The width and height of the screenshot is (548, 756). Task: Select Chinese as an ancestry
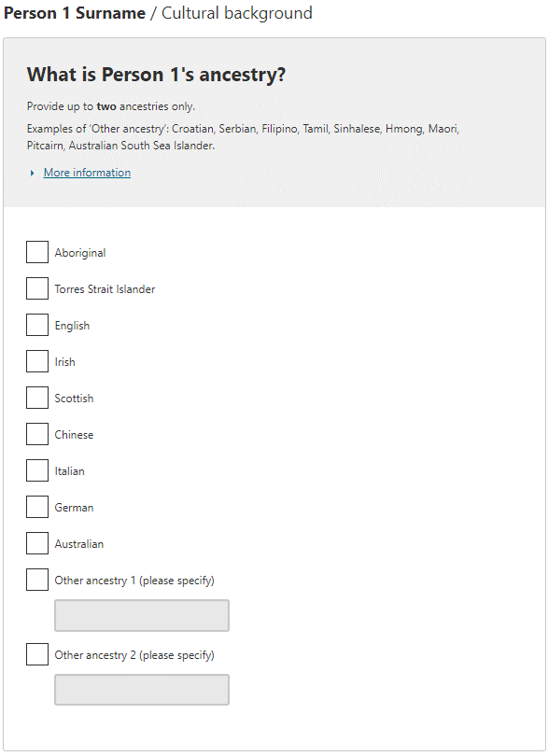36,434
